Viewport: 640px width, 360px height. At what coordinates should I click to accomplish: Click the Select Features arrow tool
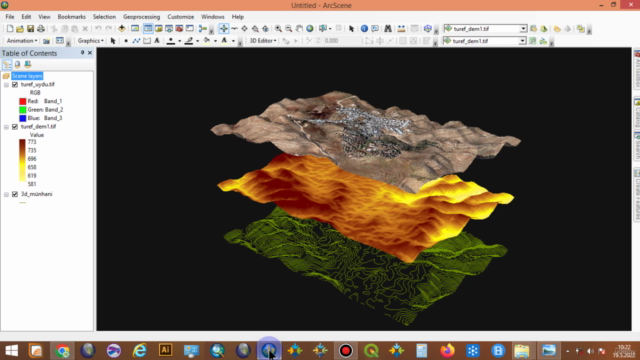(351, 29)
